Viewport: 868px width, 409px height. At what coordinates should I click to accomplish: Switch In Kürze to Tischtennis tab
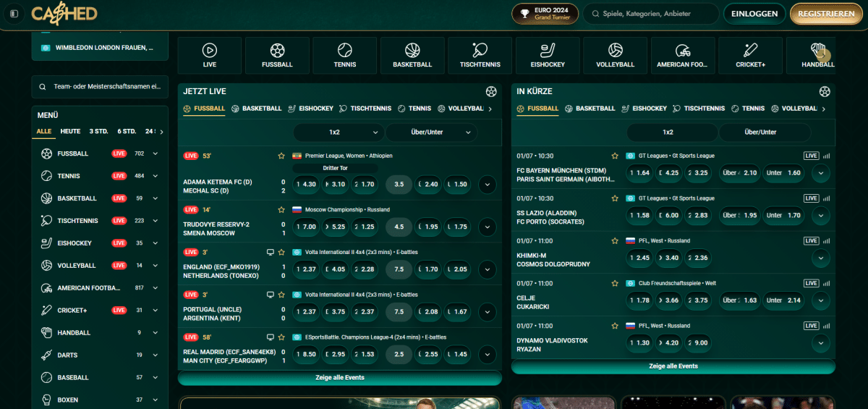(699, 109)
